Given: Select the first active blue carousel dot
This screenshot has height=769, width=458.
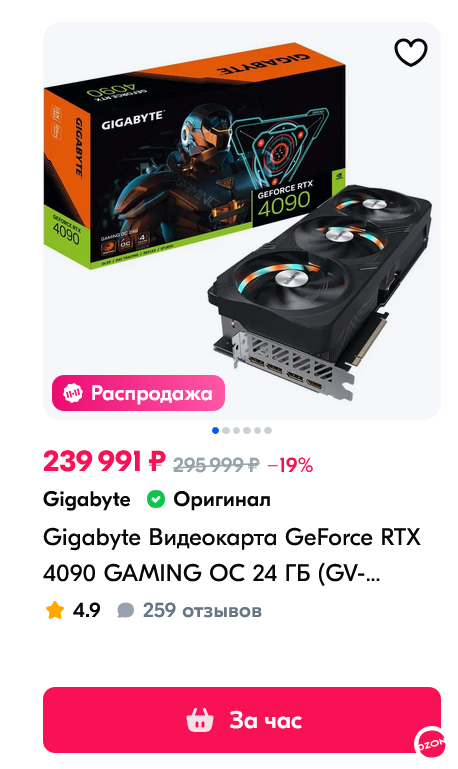Looking at the screenshot, I should coord(215,431).
